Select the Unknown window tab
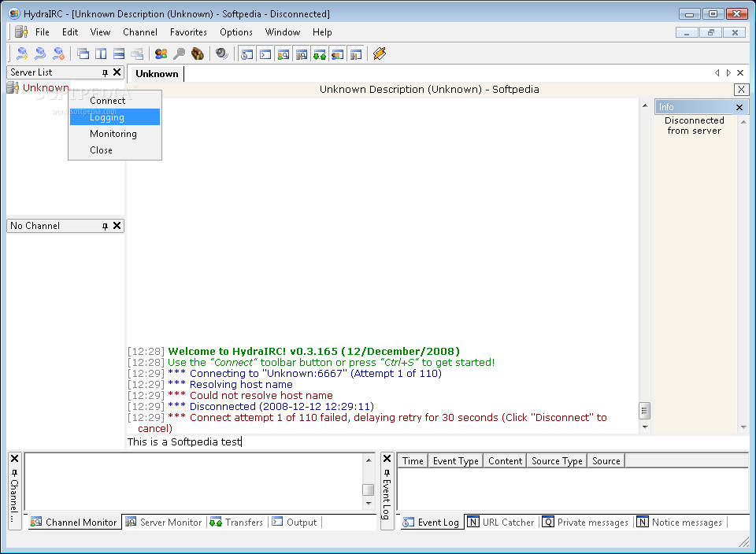The height and width of the screenshot is (554, 756). point(157,74)
